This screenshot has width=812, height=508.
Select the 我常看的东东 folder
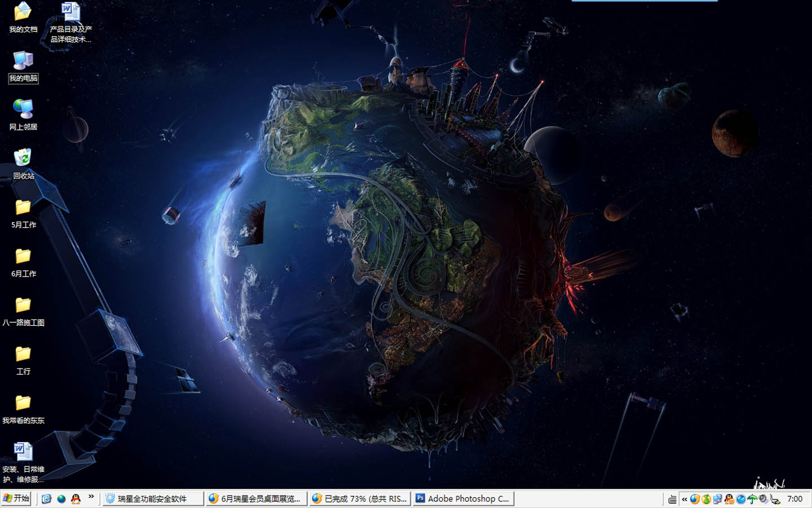[23, 409]
